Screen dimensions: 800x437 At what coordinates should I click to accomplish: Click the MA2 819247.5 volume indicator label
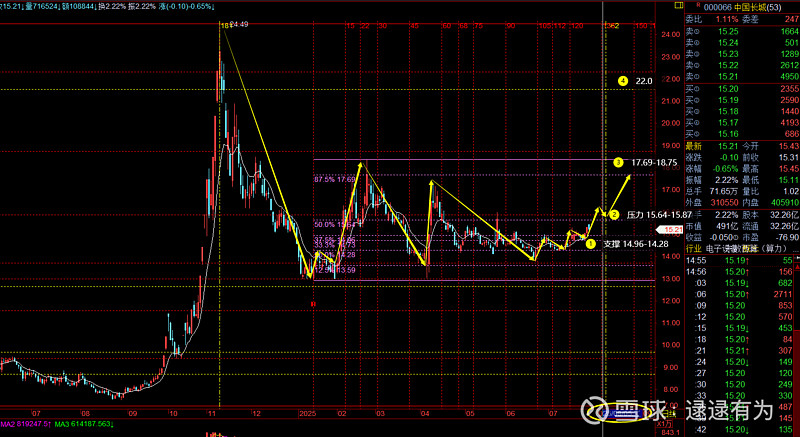(x=25, y=424)
